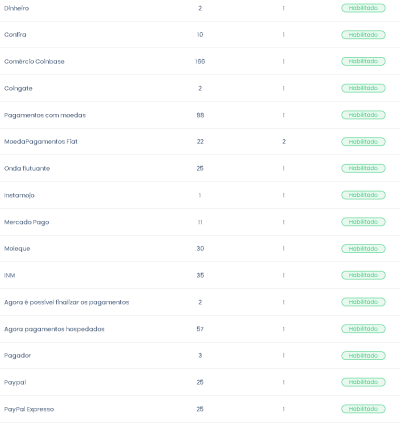
Task: Click the Habilitado badge for Onda flutuante
Action: tap(363, 168)
